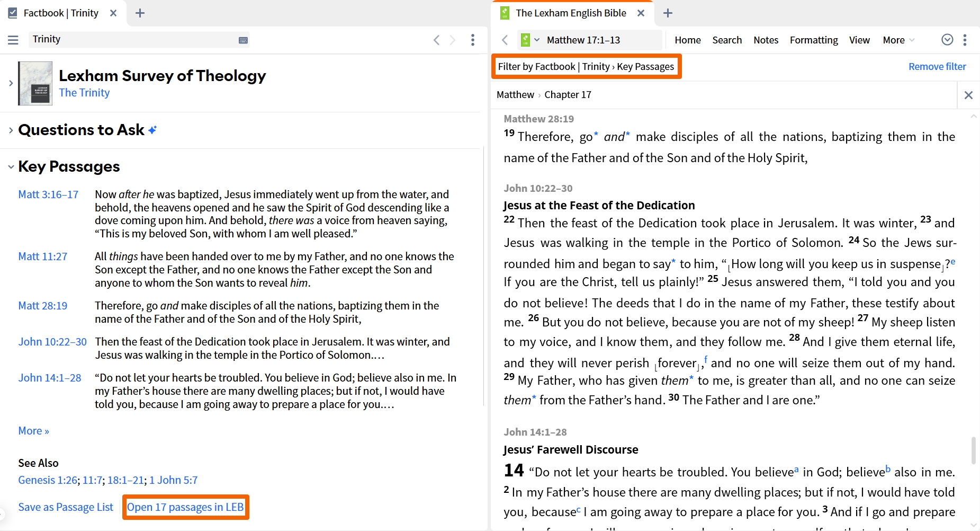Viewport: 980px width, 531px height.
Task: Open the 1 John 5:7 See Also link
Action: [x=173, y=480]
